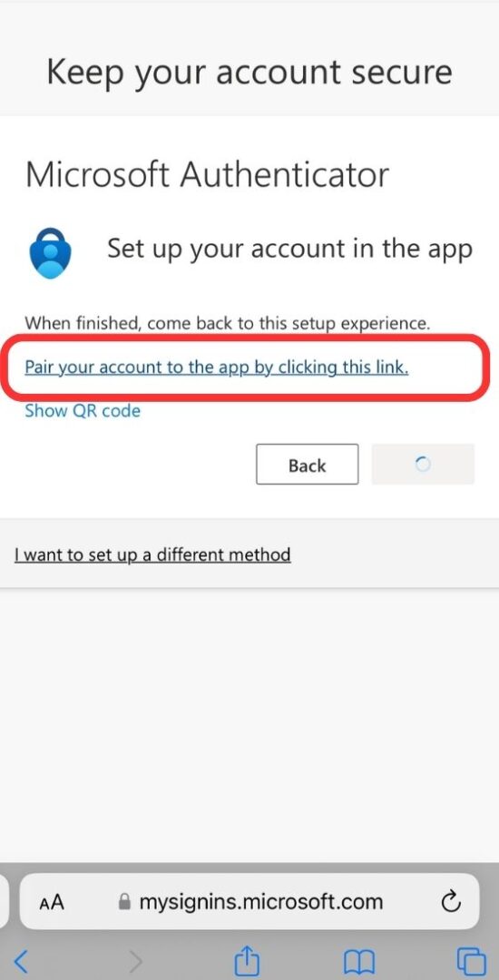Open the AA text size menu
Viewport: 499px width, 980px height.
[51, 903]
